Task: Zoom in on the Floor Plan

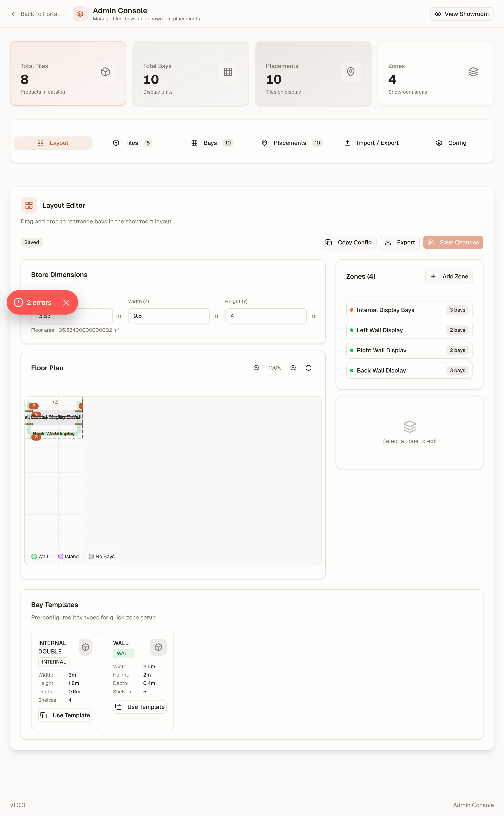Action: click(x=293, y=368)
